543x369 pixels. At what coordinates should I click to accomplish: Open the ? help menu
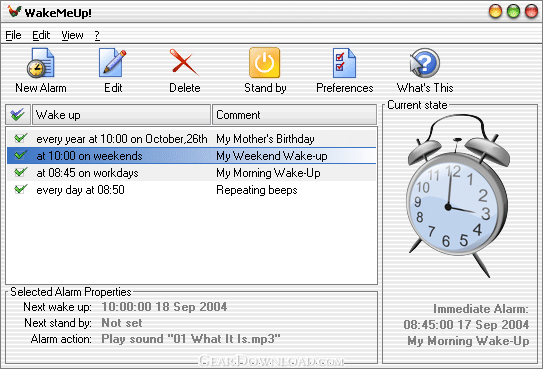pos(97,35)
